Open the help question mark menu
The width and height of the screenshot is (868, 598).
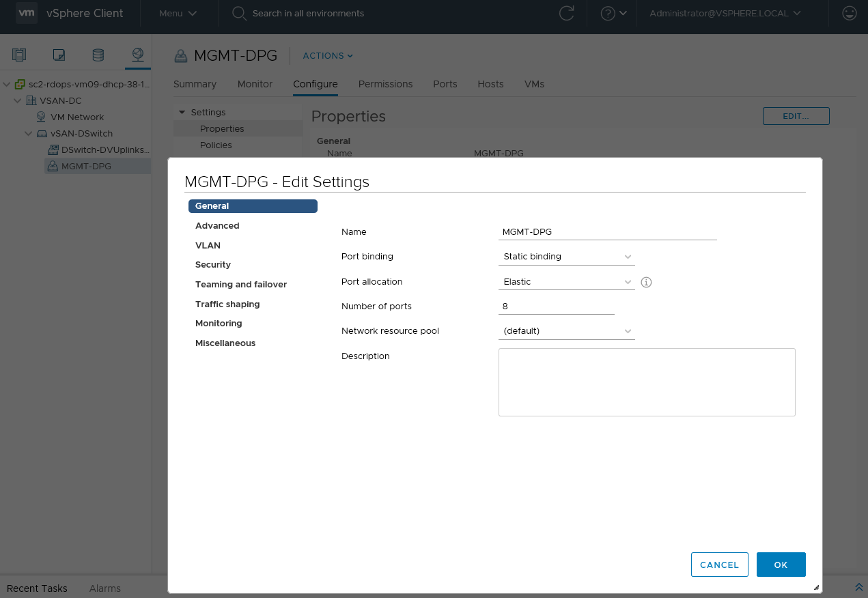[x=613, y=14]
